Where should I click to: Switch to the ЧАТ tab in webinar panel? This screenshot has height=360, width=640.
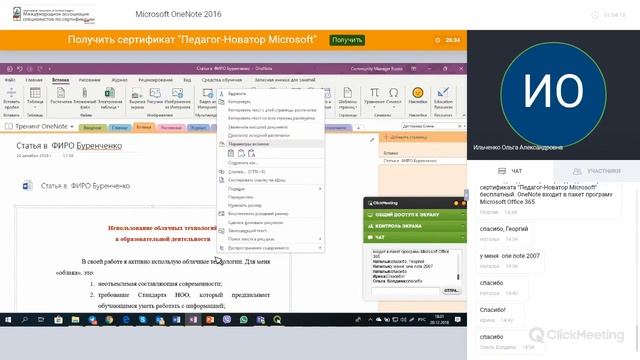pos(510,171)
